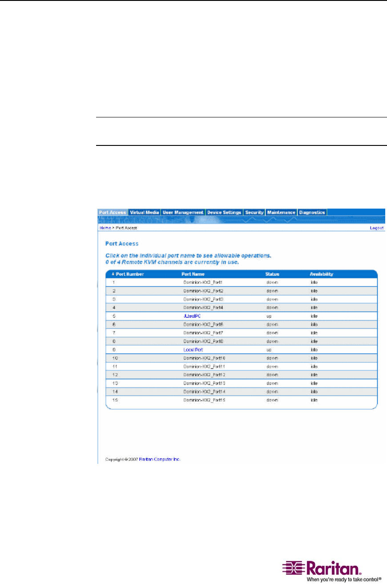Click the Local Port link

tap(193, 350)
